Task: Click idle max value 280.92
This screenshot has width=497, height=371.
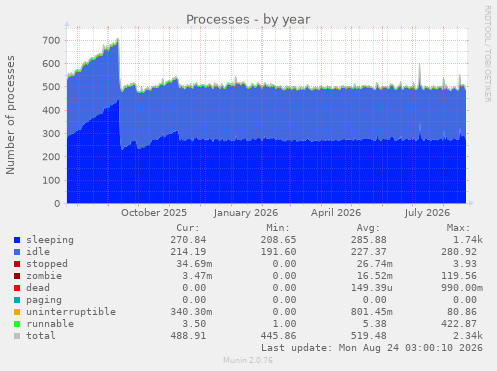Action: point(459,252)
